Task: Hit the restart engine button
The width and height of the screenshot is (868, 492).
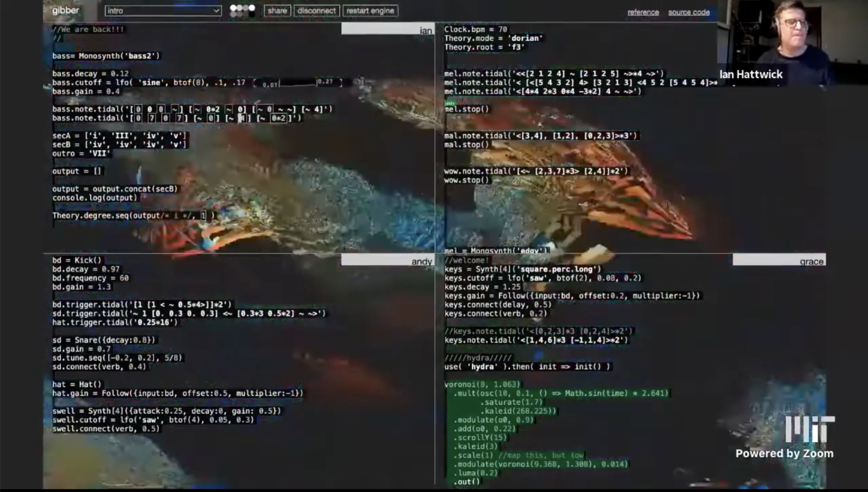Action: click(x=370, y=11)
